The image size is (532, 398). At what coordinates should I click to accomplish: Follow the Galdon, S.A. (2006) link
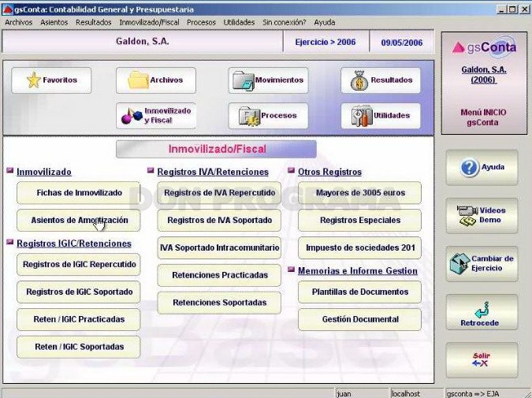tap(484, 75)
